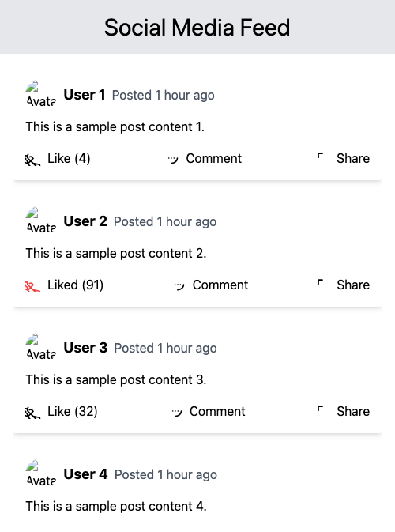Click the comment bubble icon on User 1's post
The width and height of the screenshot is (395, 532).
pos(172,159)
